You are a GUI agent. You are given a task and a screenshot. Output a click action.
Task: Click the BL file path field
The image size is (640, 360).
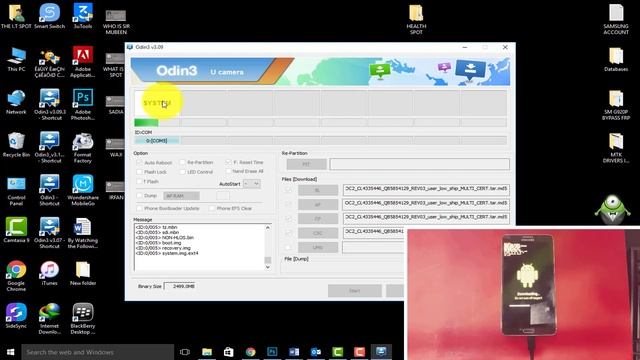(426, 189)
